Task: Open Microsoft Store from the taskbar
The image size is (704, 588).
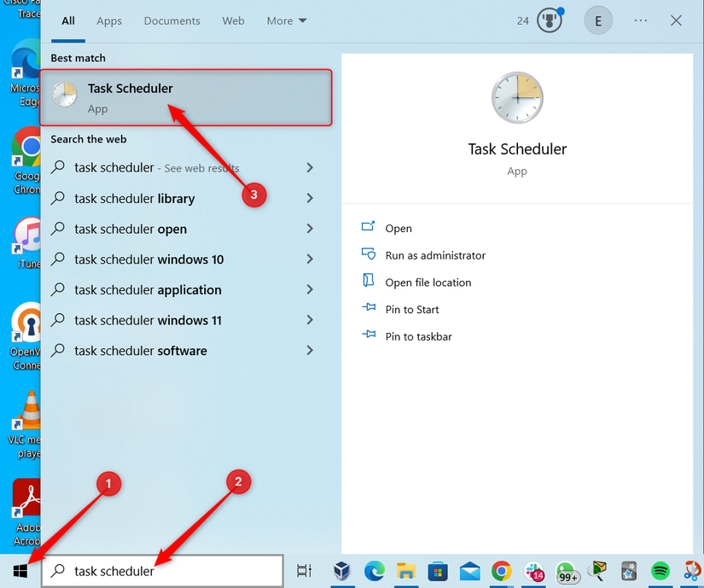Action: [x=437, y=570]
